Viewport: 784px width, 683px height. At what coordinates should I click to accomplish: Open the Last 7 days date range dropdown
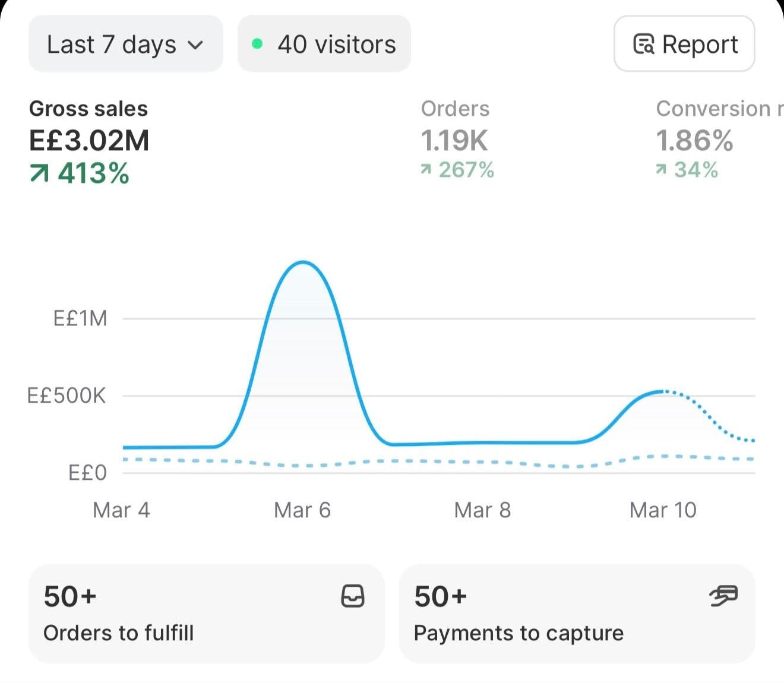tap(126, 44)
